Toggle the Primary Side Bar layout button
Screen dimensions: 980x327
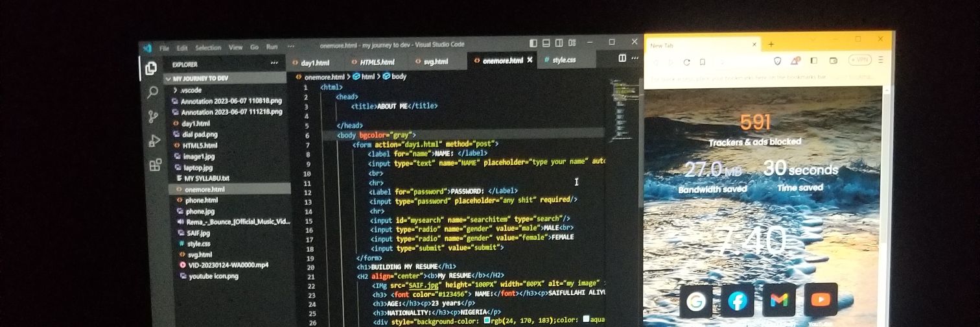click(533, 43)
